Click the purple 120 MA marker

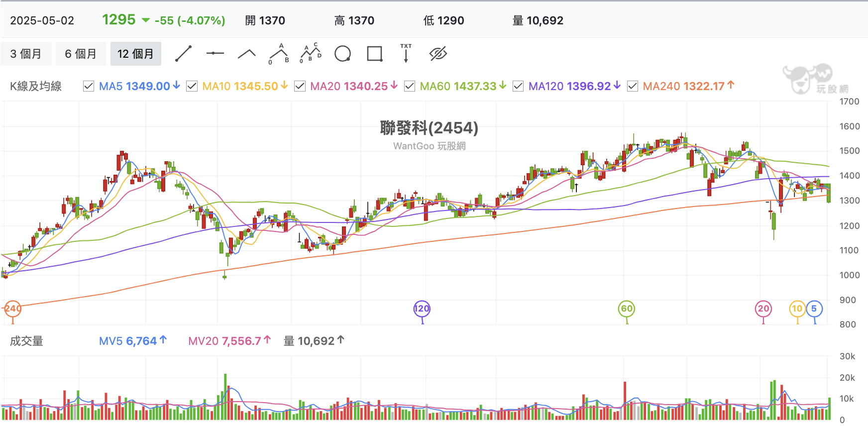(422, 309)
